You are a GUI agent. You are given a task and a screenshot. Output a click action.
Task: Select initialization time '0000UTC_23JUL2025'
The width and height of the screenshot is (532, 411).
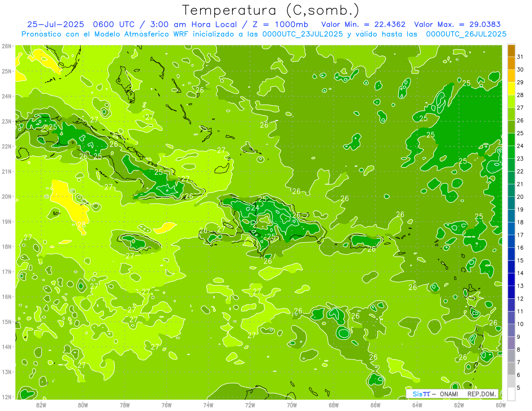coord(302,34)
